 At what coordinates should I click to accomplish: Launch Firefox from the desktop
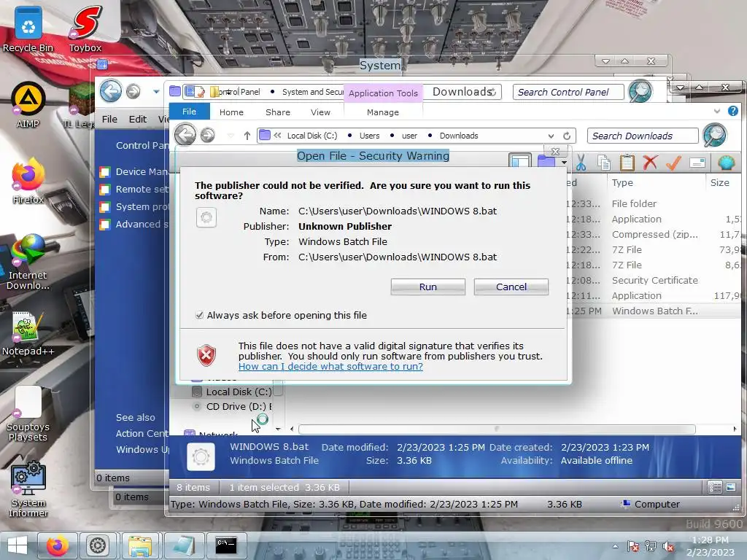click(28, 182)
